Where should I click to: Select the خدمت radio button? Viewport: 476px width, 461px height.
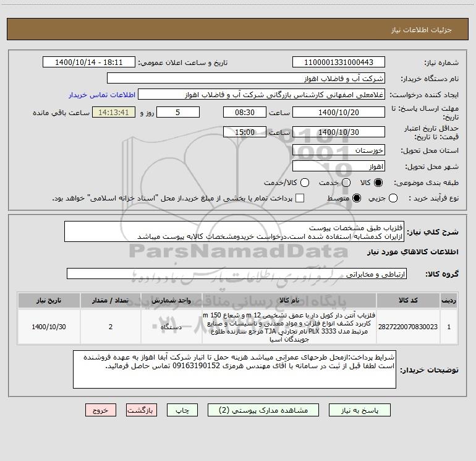tap(346, 183)
